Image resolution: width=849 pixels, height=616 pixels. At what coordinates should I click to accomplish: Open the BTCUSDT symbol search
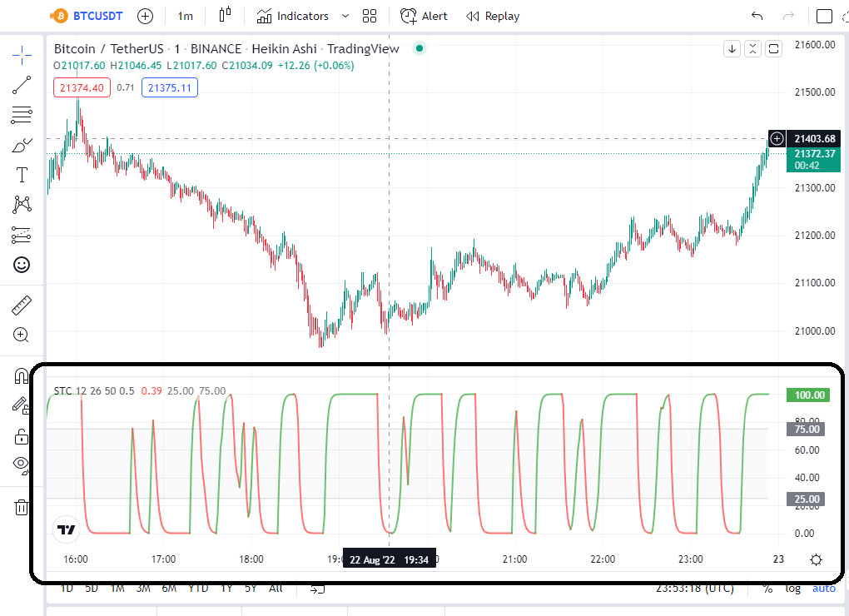pyautogui.click(x=87, y=17)
